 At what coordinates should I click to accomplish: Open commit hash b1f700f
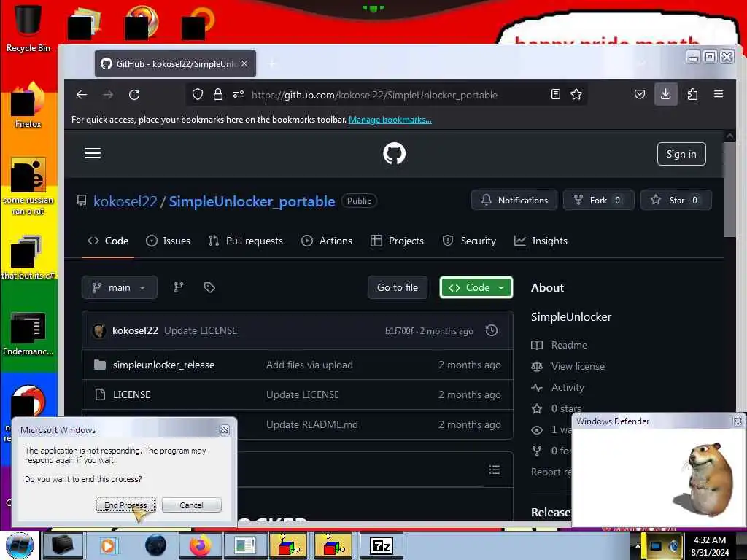point(399,331)
